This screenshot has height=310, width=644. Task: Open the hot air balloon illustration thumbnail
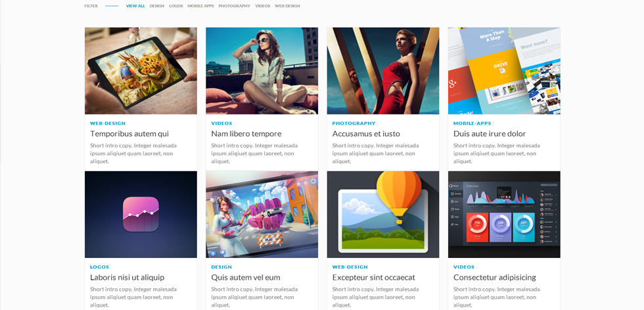pos(382,215)
